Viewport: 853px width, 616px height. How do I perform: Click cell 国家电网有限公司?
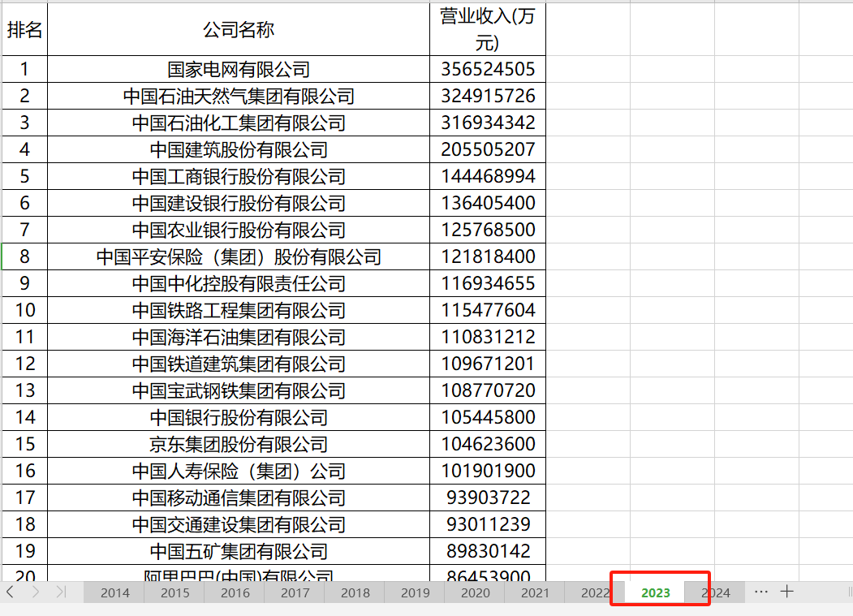tap(239, 69)
